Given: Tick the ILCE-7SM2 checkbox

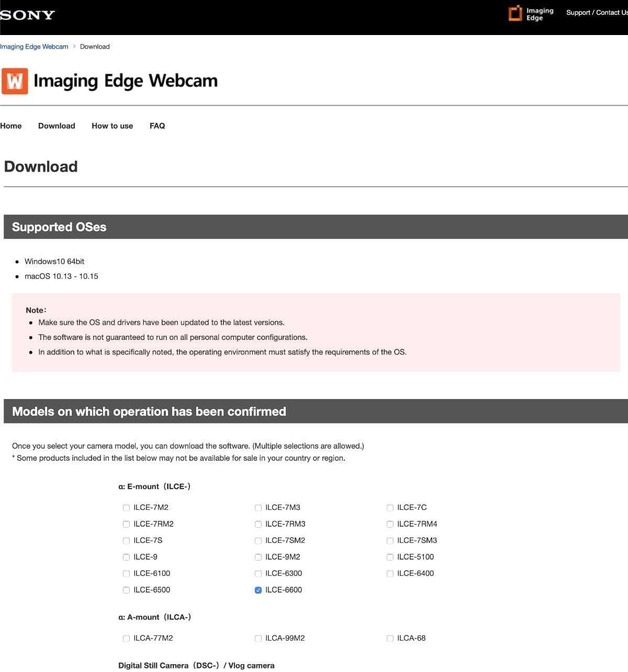Looking at the screenshot, I should [x=258, y=541].
